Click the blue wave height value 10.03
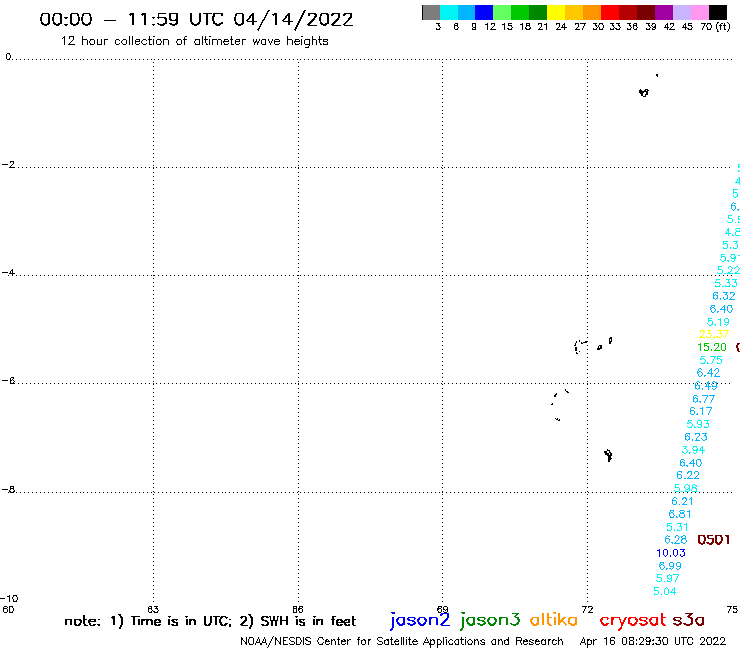Viewport: 740px width, 650px height. [x=671, y=553]
